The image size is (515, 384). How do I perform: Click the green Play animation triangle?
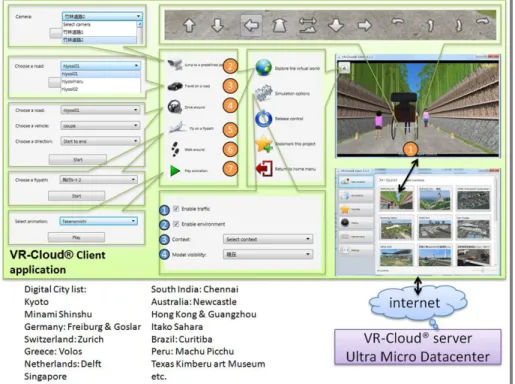pos(175,171)
